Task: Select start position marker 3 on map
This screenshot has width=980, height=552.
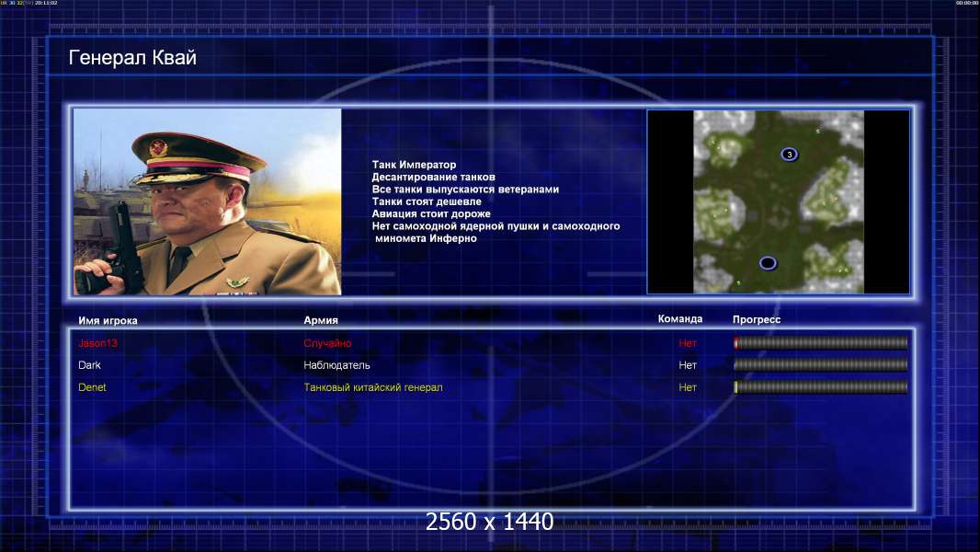Action: click(x=790, y=155)
